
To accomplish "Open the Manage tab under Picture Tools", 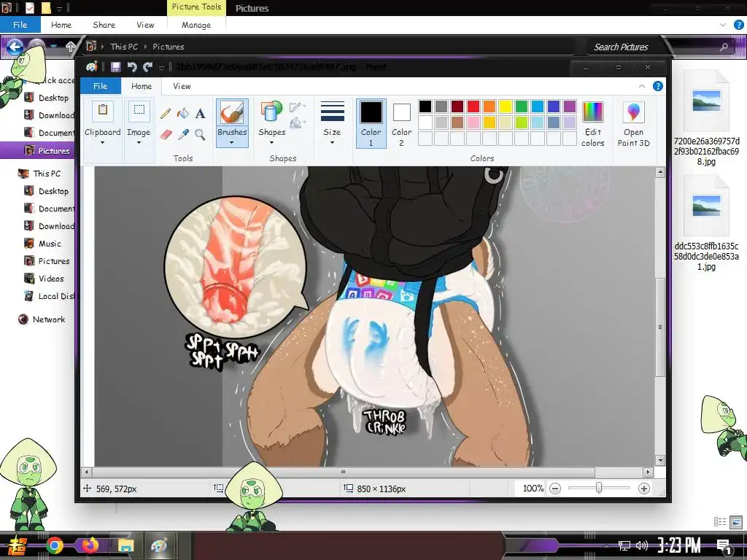I will [x=196, y=26].
